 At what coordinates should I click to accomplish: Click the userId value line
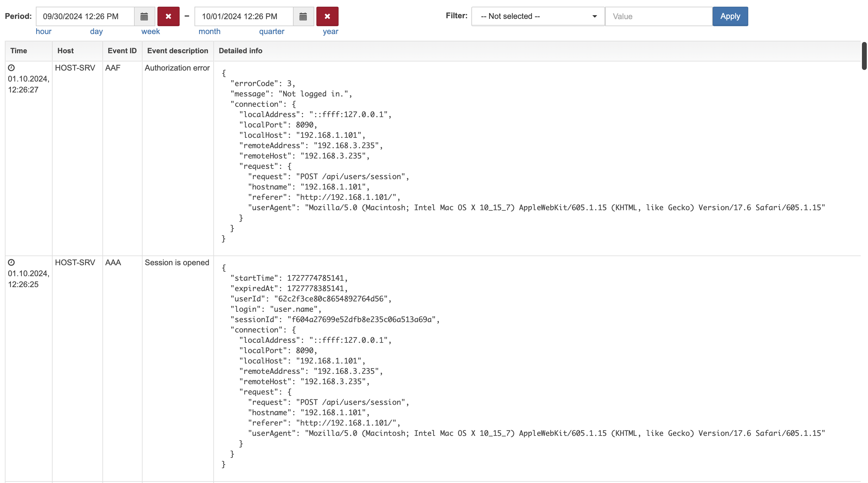click(x=311, y=299)
